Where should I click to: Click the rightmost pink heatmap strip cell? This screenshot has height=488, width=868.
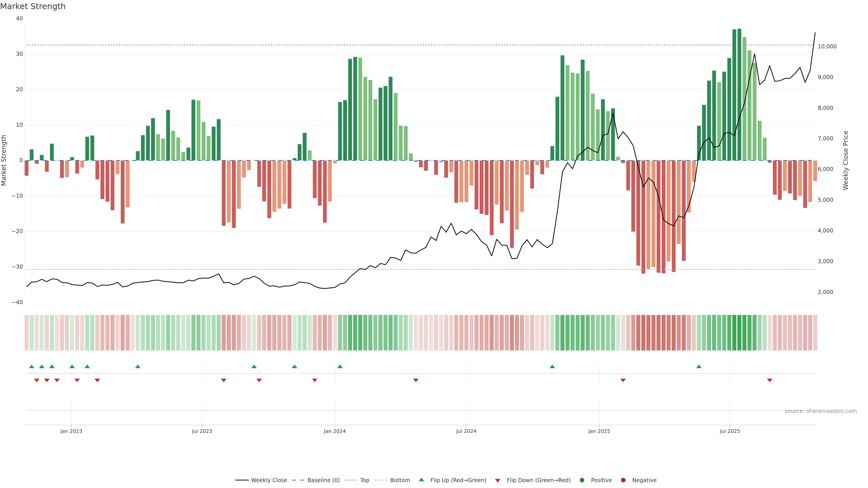pos(815,333)
